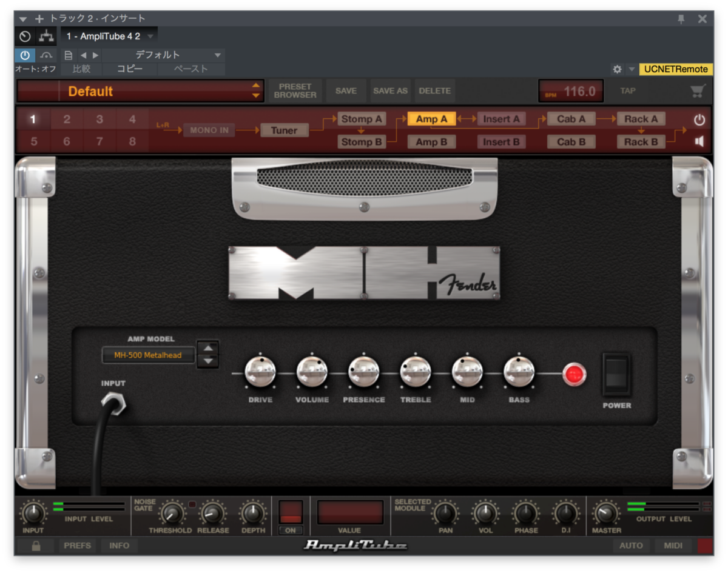Viewport: 728px width, 573px height.
Task: Collapse the track insert header triangle
Action: pos(23,19)
